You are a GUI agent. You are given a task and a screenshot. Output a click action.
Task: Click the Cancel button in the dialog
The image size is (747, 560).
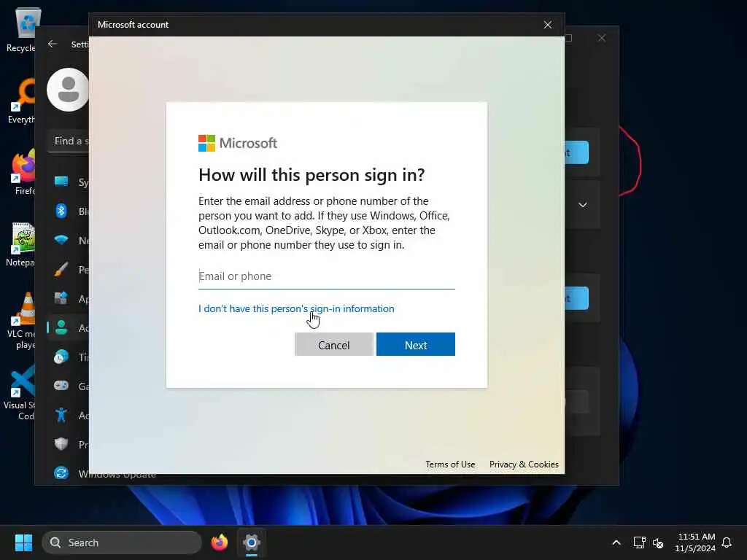tap(333, 344)
